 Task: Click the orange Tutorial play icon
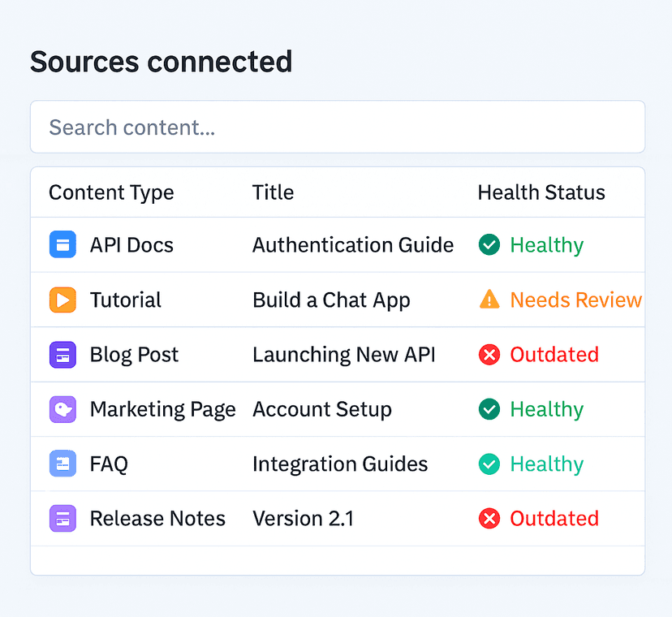coord(62,300)
